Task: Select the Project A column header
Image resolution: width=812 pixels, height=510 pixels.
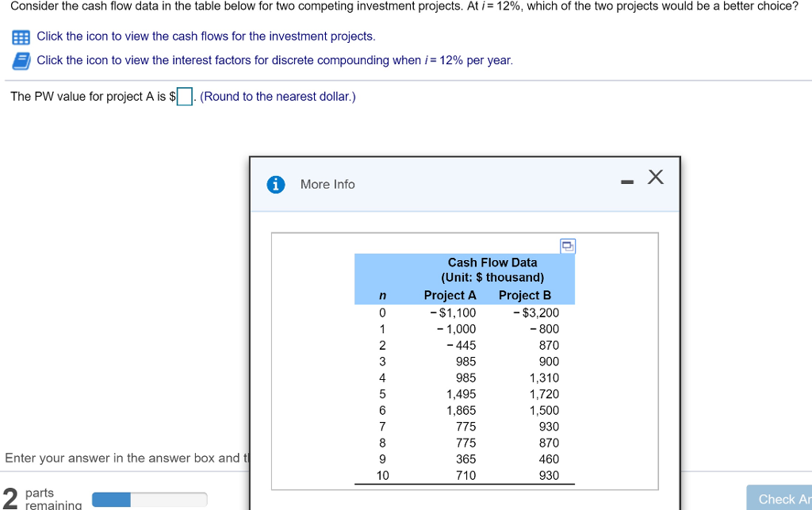Action: (x=450, y=295)
